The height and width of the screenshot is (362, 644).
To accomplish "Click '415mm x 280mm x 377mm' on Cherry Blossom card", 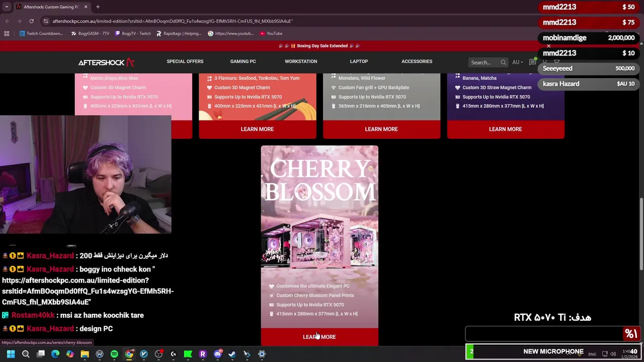I will tap(317, 314).
